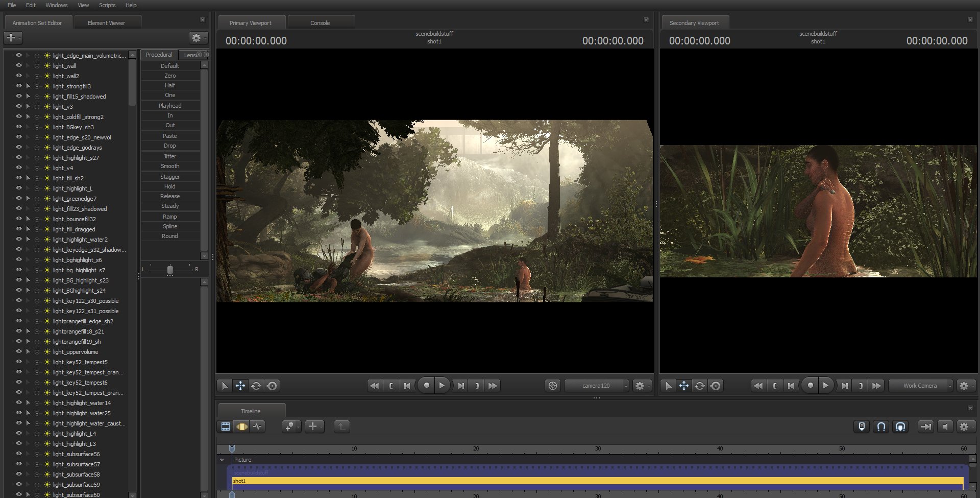The width and height of the screenshot is (980, 498).
Task: Expand the light_wall2 tree node
Action: (x=37, y=76)
